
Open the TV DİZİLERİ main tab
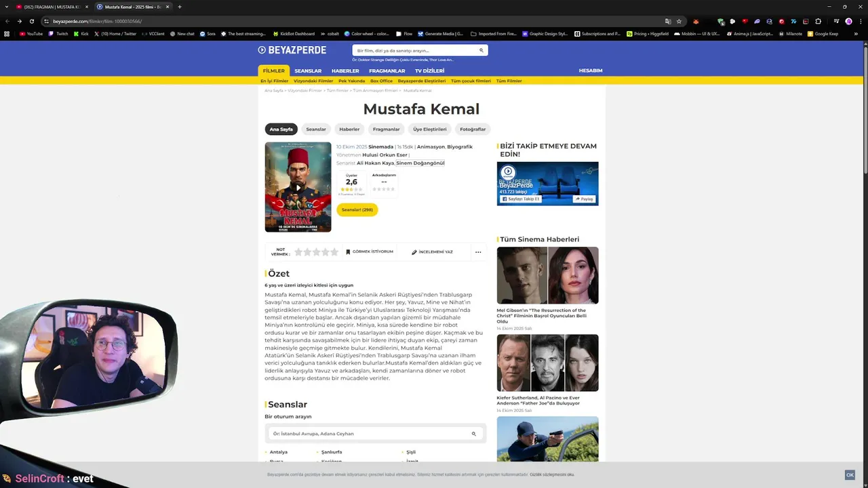click(x=429, y=70)
